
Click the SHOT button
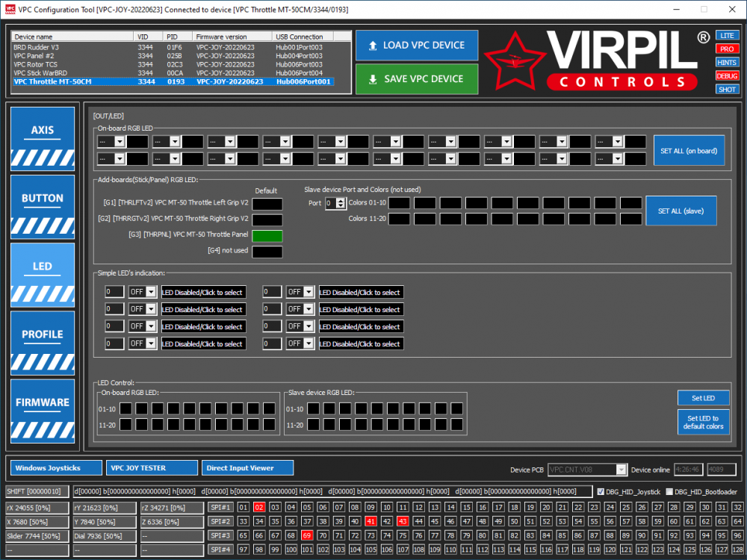(727, 90)
